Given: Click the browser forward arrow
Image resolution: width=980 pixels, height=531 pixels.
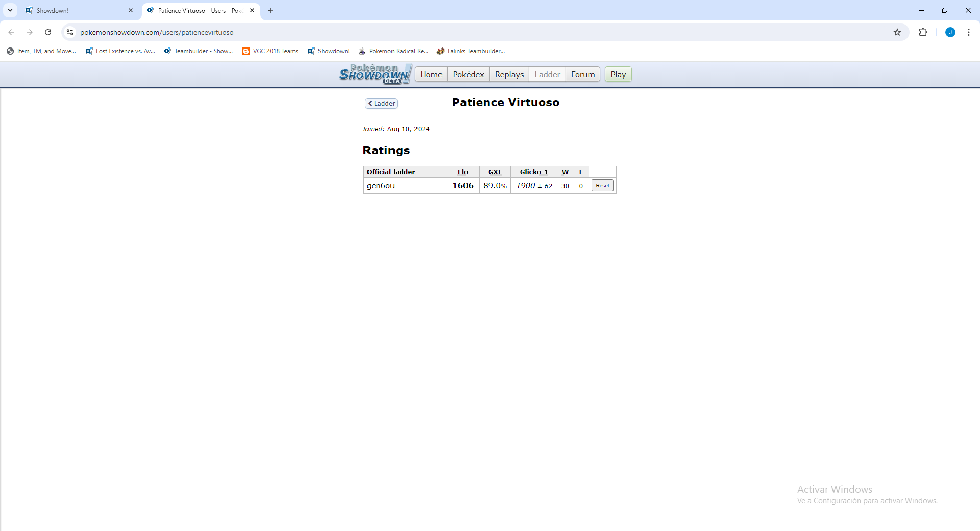Looking at the screenshot, I should [x=30, y=32].
